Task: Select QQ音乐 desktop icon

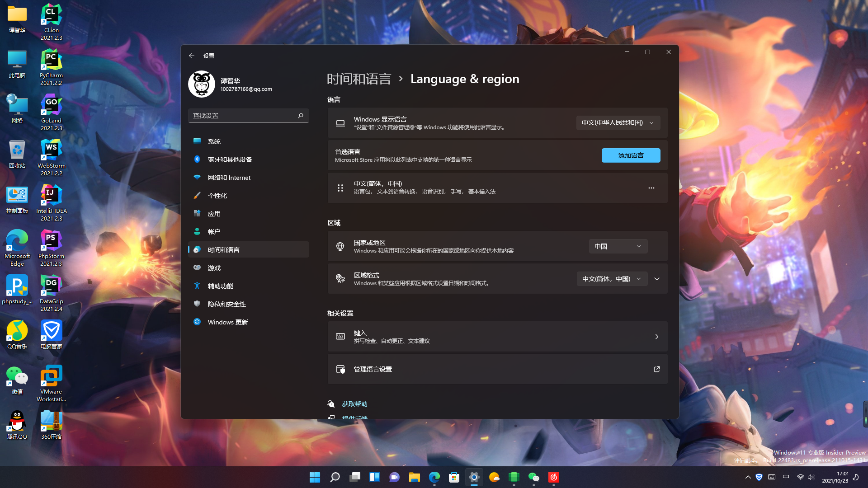Action: point(17,335)
